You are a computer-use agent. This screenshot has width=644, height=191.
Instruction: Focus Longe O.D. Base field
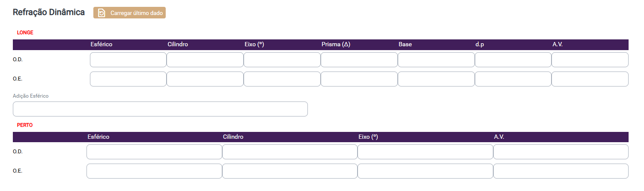click(x=436, y=60)
